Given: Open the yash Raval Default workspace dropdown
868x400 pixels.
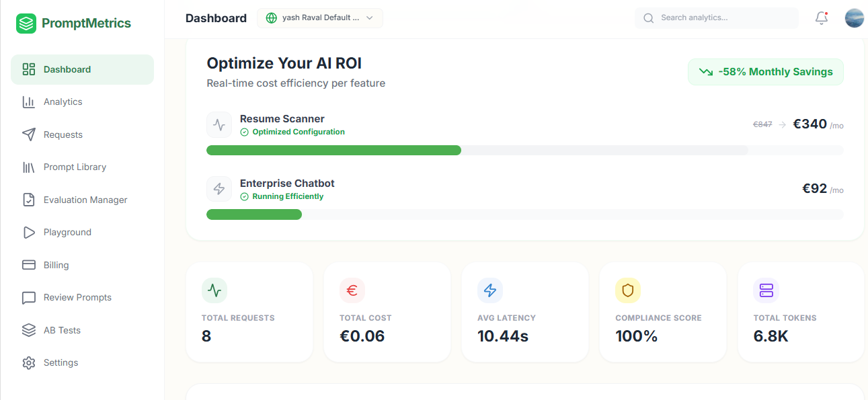Looking at the screenshot, I should (319, 18).
